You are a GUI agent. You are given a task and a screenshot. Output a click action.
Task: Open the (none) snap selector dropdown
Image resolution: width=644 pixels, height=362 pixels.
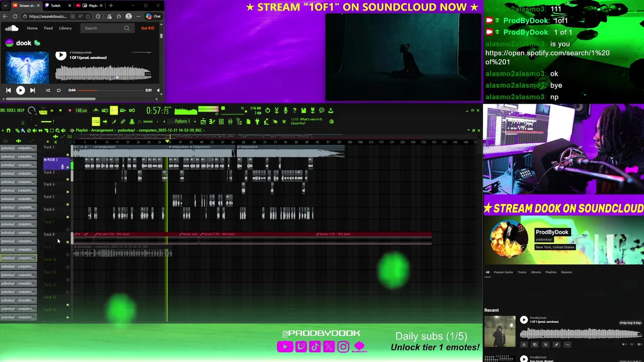pos(148,121)
